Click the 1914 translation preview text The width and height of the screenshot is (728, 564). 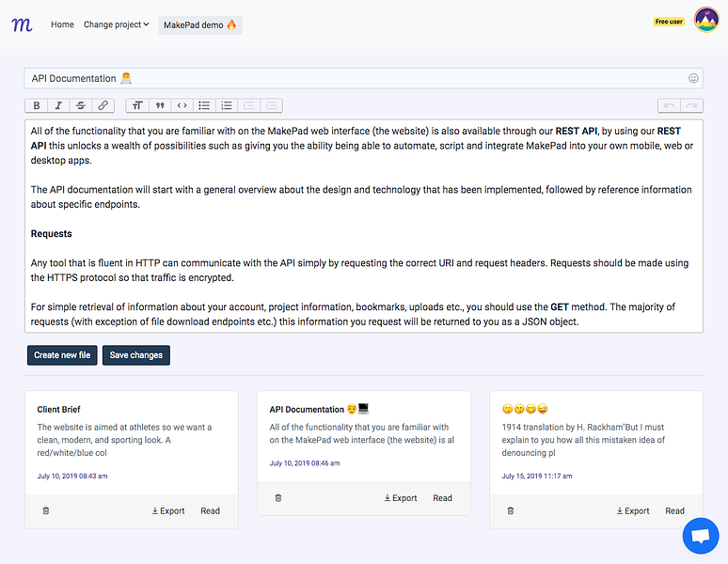(583, 440)
